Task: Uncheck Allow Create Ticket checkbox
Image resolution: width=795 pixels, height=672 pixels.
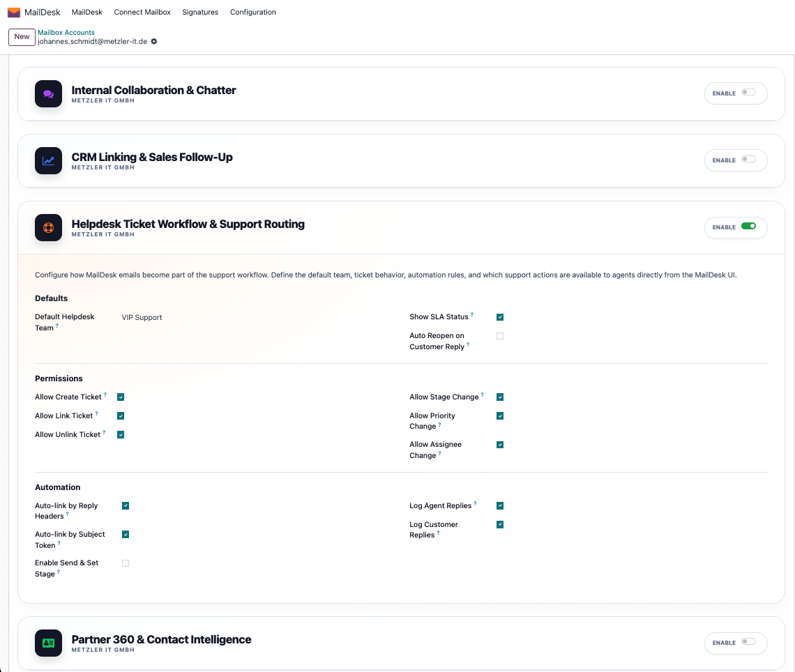Action: click(x=121, y=397)
